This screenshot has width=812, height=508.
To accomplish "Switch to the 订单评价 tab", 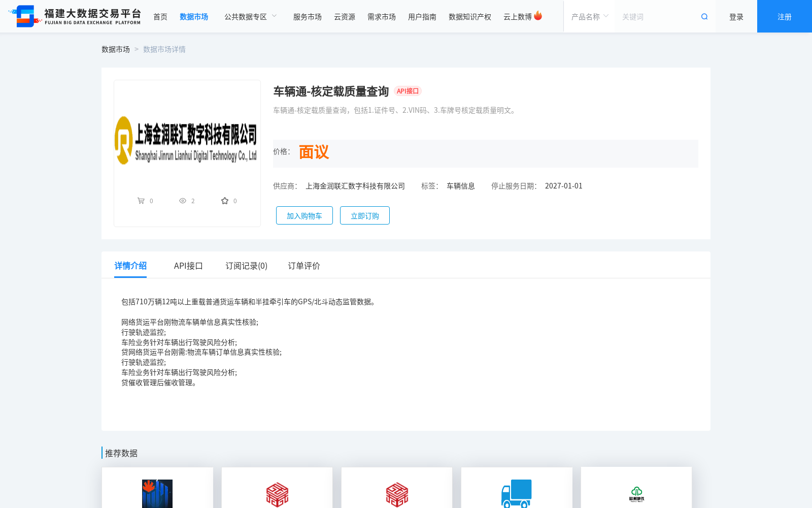I will 303,266.
